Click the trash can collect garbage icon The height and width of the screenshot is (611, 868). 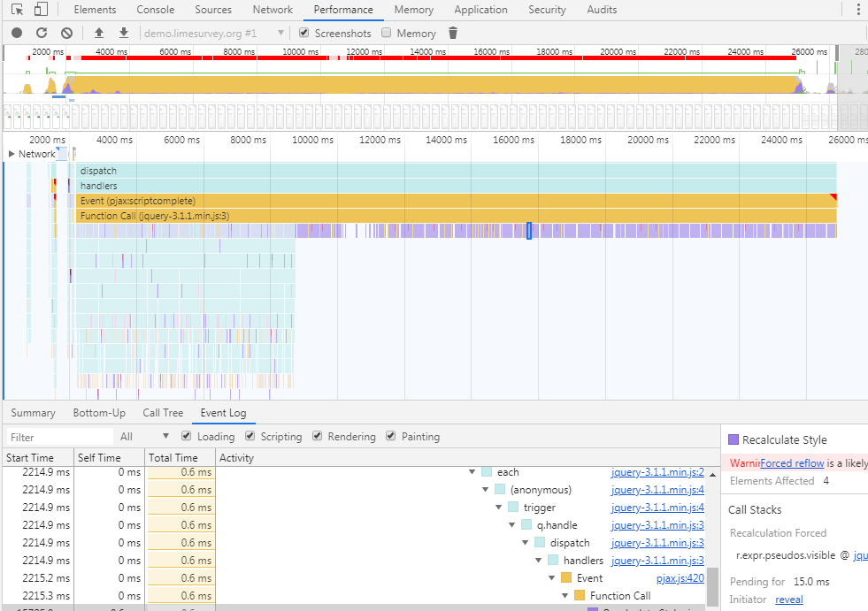(x=453, y=34)
